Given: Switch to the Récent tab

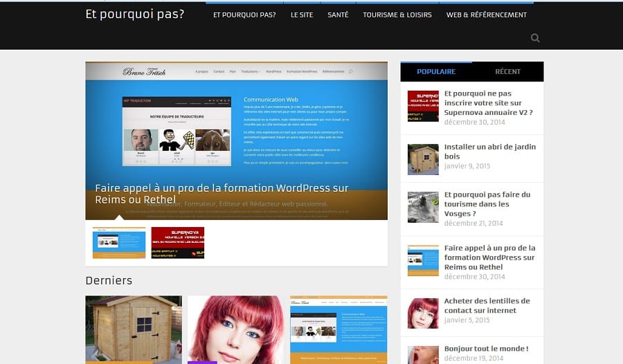Looking at the screenshot, I should [507, 71].
